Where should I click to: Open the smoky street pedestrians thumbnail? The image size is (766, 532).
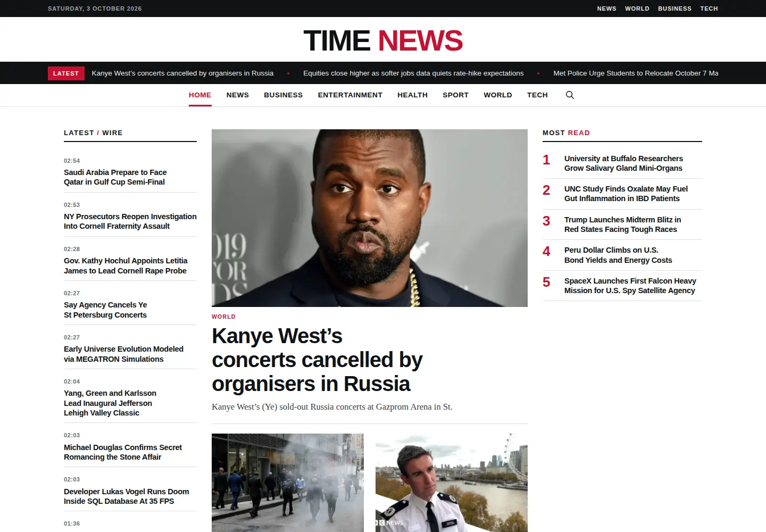288,483
